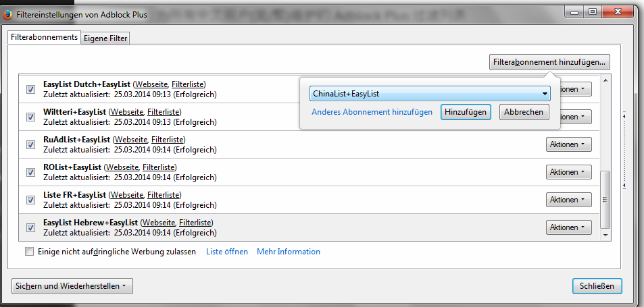Expand Aktionen menu for ROList+EasyList
The height and width of the screenshot is (307, 644).
pyautogui.click(x=568, y=172)
